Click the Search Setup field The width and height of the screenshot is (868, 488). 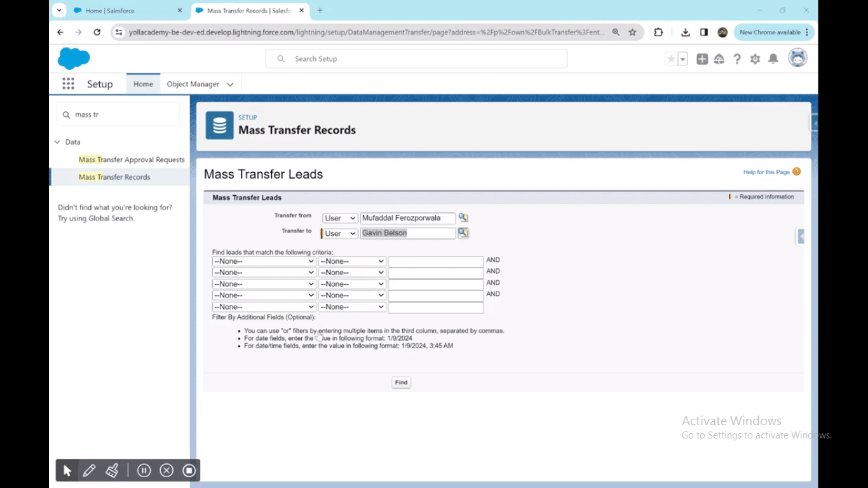(x=416, y=59)
